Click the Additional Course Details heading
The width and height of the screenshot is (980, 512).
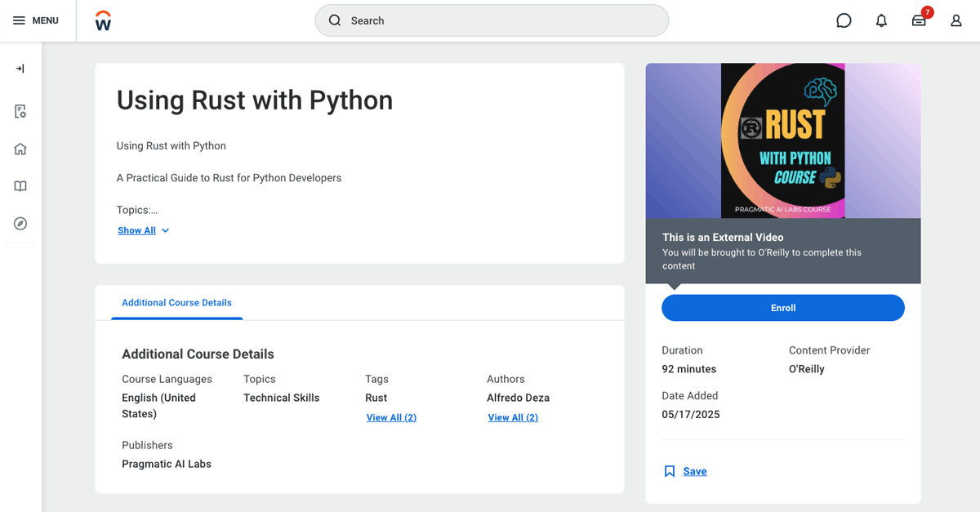(x=198, y=354)
